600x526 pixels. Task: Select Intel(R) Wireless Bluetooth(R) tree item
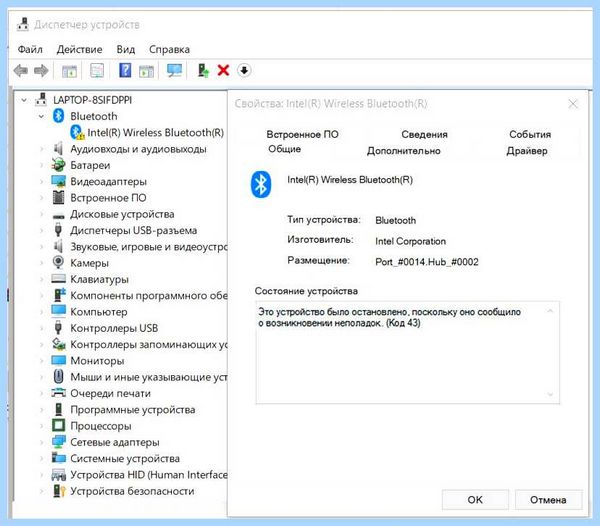click(155, 132)
